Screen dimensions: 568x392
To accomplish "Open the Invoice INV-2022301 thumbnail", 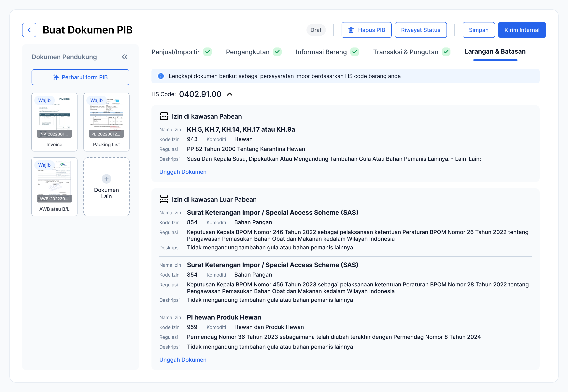I will click(54, 118).
